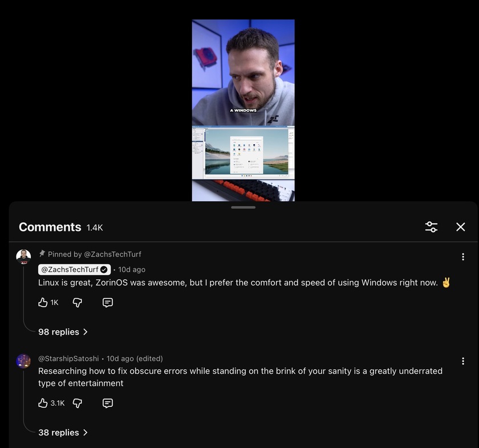Expand the 98 replies thread
This screenshot has height=448, width=479.
(x=63, y=332)
